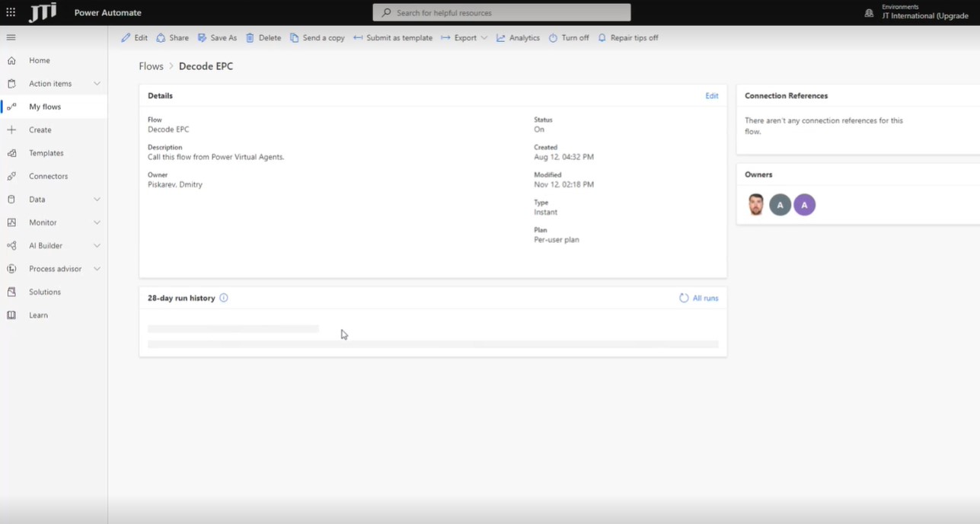Screen dimensions: 980x524
Task: Open All runs link
Action: 705,298
